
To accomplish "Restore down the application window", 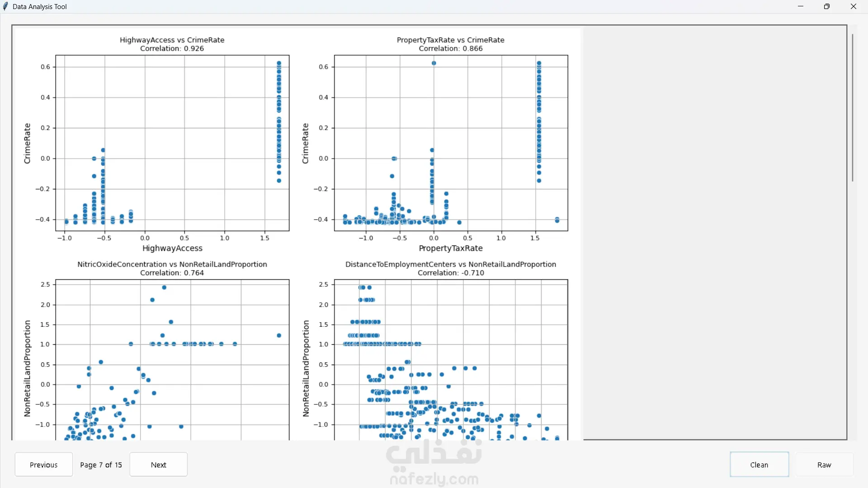I will click(827, 6).
